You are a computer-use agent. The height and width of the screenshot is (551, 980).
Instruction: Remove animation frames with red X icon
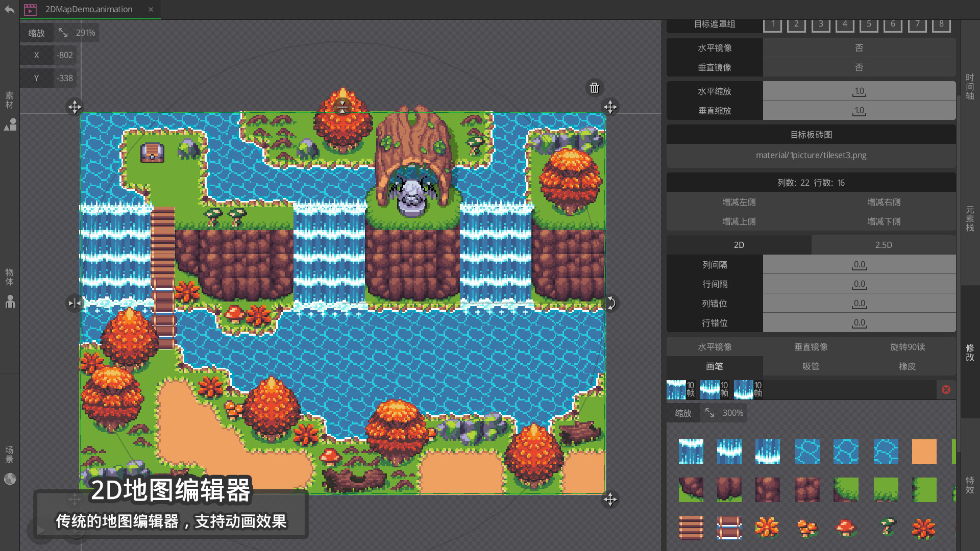pyautogui.click(x=946, y=390)
